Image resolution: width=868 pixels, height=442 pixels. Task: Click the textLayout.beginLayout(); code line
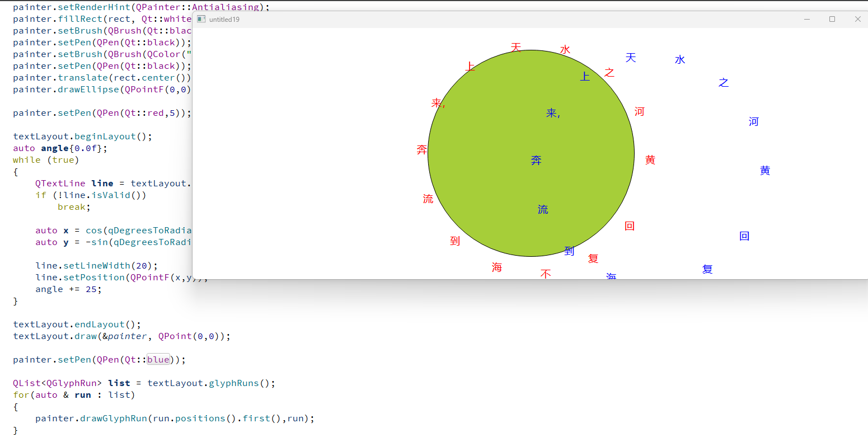click(83, 137)
